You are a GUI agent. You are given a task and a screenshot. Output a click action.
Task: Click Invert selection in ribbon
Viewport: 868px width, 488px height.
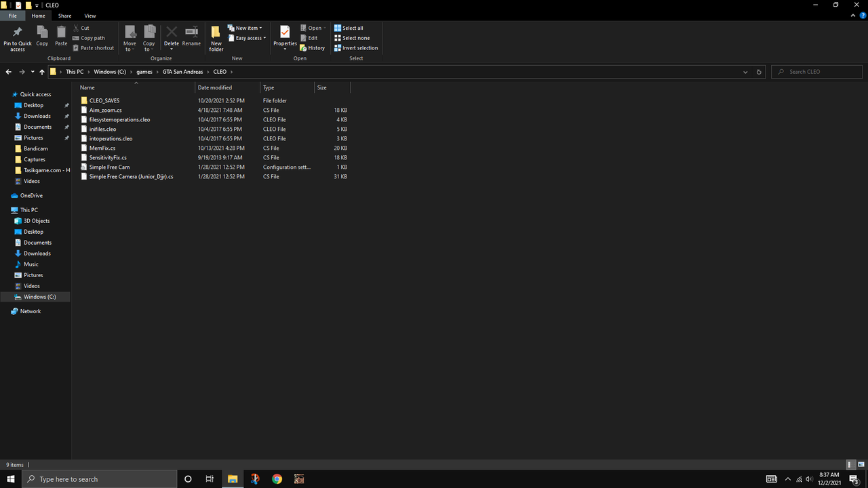pos(356,48)
